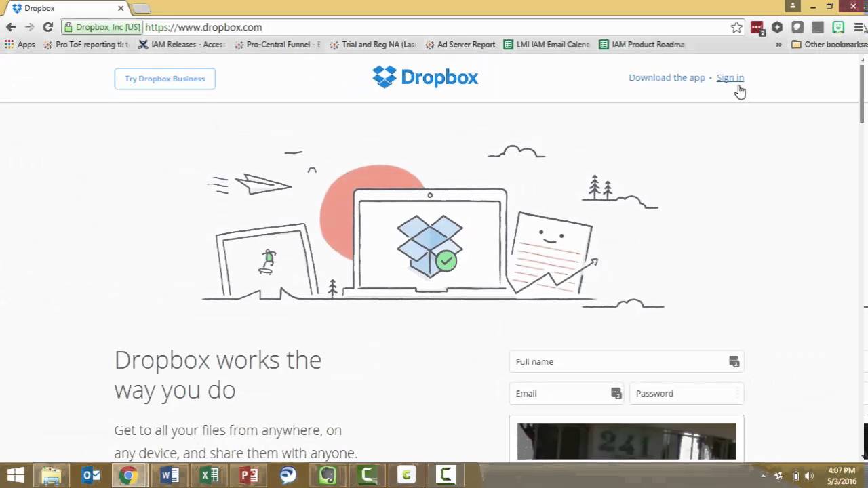Click the Download the app link
868x488 pixels.
click(667, 77)
